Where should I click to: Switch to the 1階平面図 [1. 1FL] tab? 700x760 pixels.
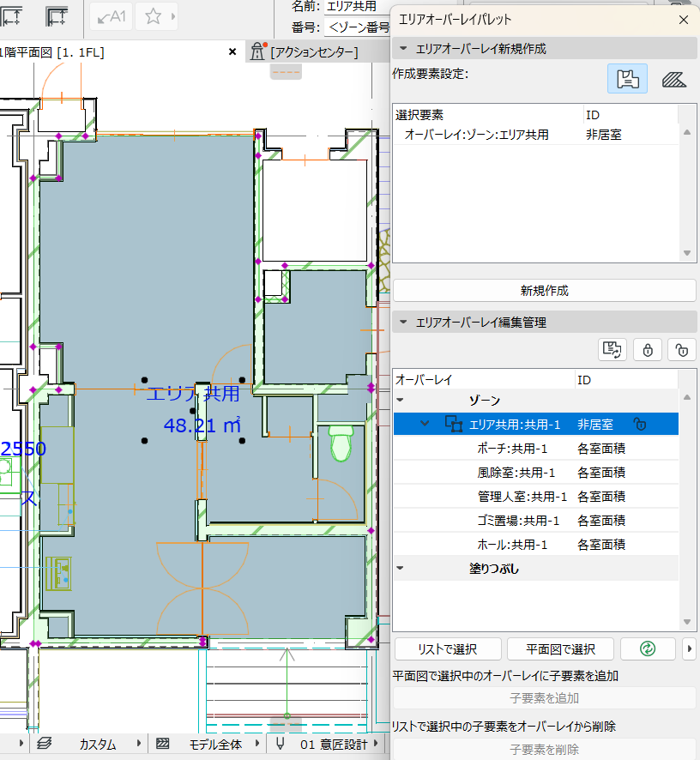51,51
